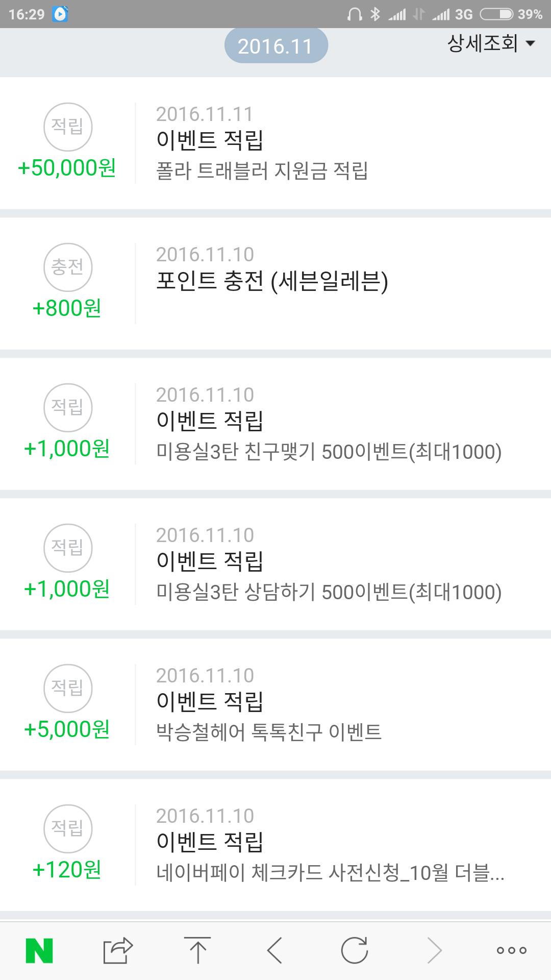The image size is (551, 980).
Task: Tap the 충전 badge above +800원
Action: tap(68, 267)
